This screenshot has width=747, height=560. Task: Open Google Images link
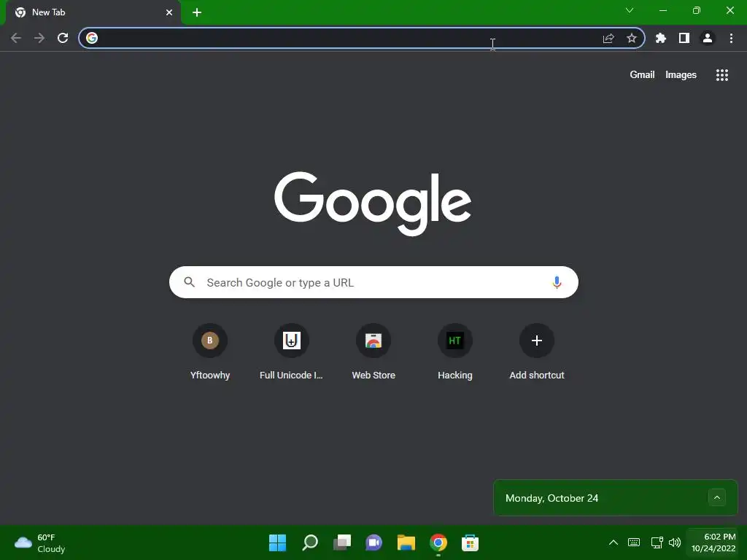681,75
